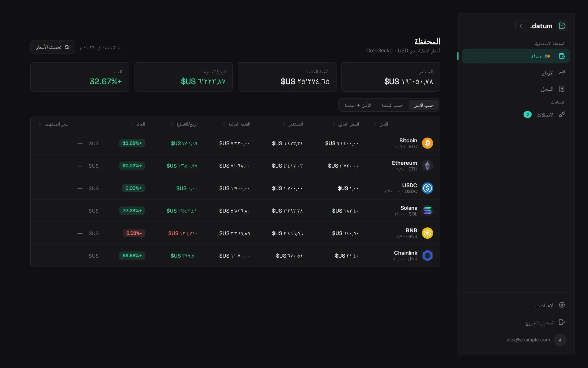588x368 pixels.
Task: Select the حسب المنصة tab
Action: (392, 105)
